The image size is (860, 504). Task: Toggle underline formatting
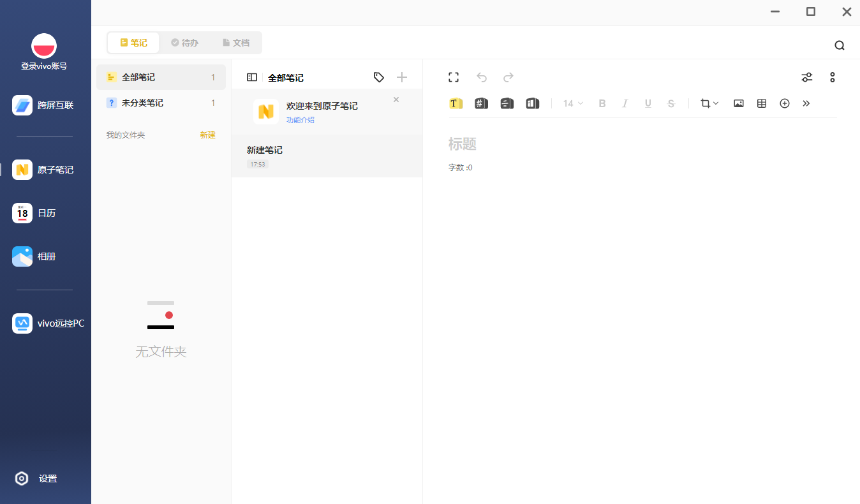click(x=648, y=103)
